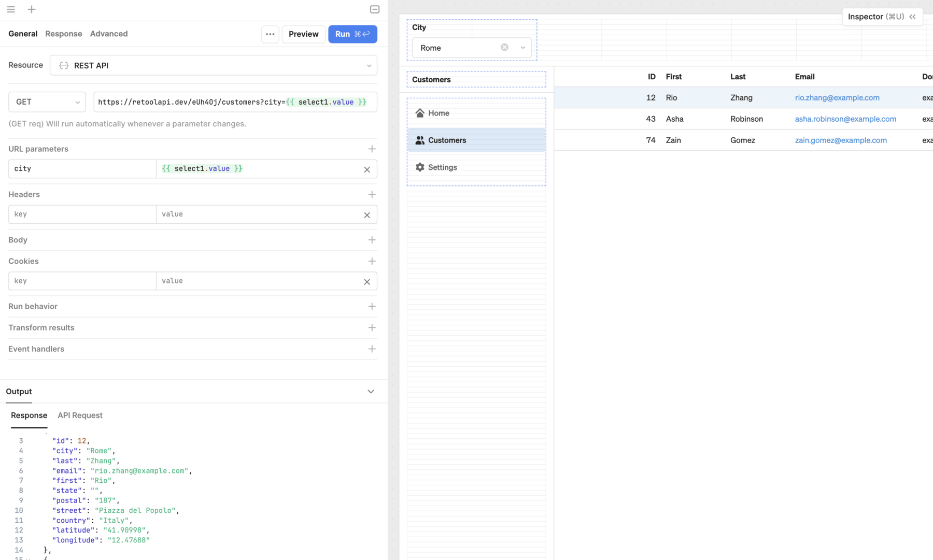Open the Advanced tab
Image resolution: width=933 pixels, height=560 pixels.
[x=109, y=34]
